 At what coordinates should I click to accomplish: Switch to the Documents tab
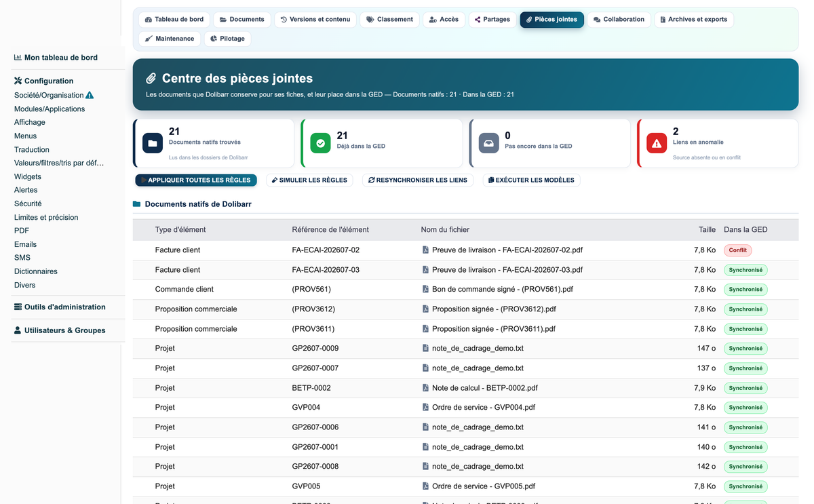(242, 20)
